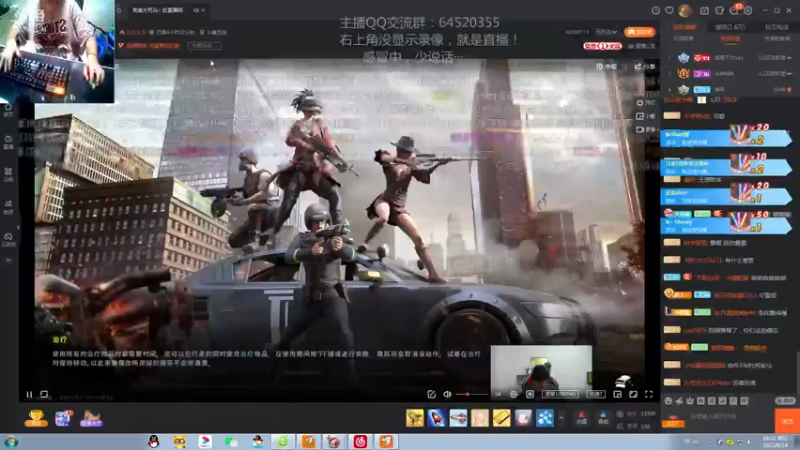This screenshot has height=450, width=800.
Task: Toggle picture-in-picture mini window icon
Action: click(x=617, y=394)
